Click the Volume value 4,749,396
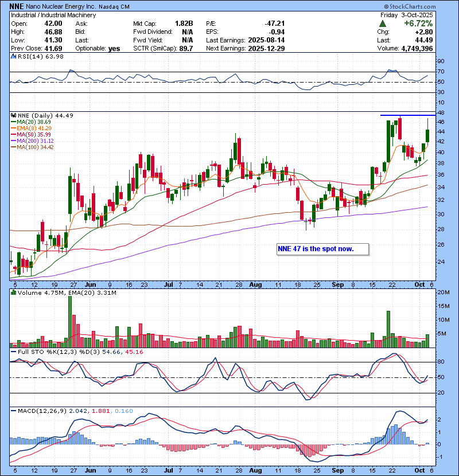Image resolution: width=459 pixels, height=476 pixels. click(x=417, y=48)
